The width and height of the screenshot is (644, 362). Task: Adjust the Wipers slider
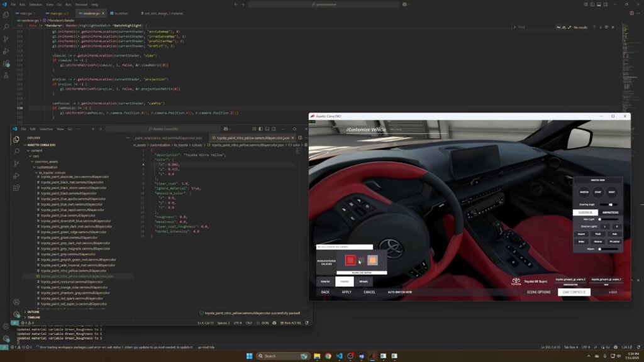(609, 249)
